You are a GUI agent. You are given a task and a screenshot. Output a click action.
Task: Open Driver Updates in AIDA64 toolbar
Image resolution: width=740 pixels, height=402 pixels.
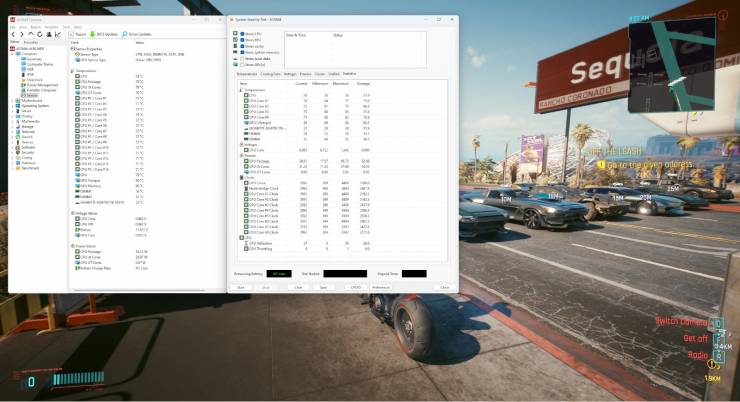[137, 34]
